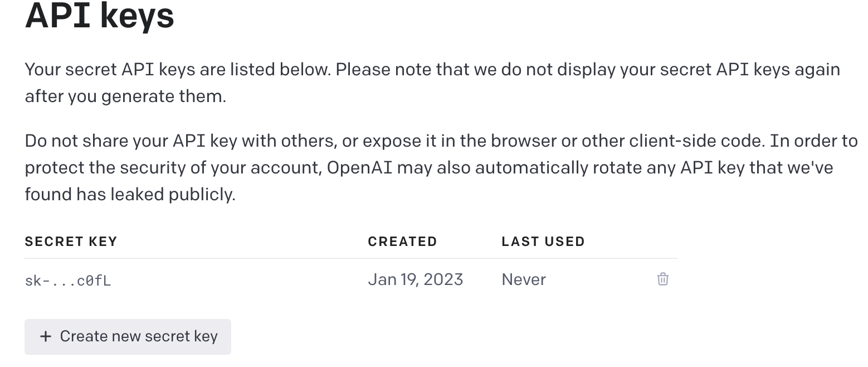Image resolution: width=868 pixels, height=367 pixels.
Task: Click the 'found has leaked publicly.' text line
Action: point(130,194)
